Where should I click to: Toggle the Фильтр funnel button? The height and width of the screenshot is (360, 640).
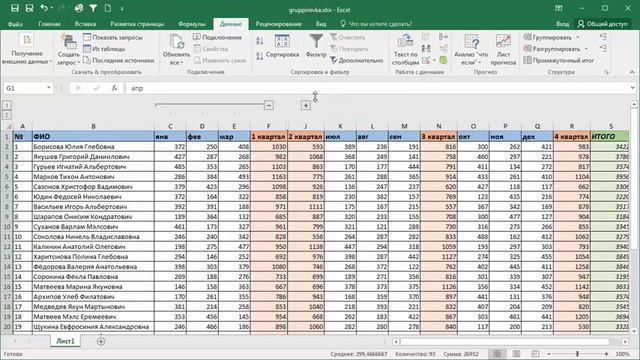tap(316, 46)
